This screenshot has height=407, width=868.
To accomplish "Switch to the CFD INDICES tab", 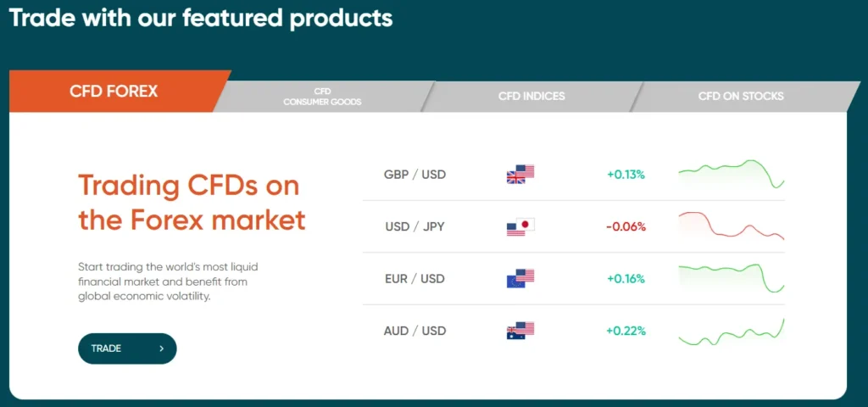I will [x=531, y=97].
